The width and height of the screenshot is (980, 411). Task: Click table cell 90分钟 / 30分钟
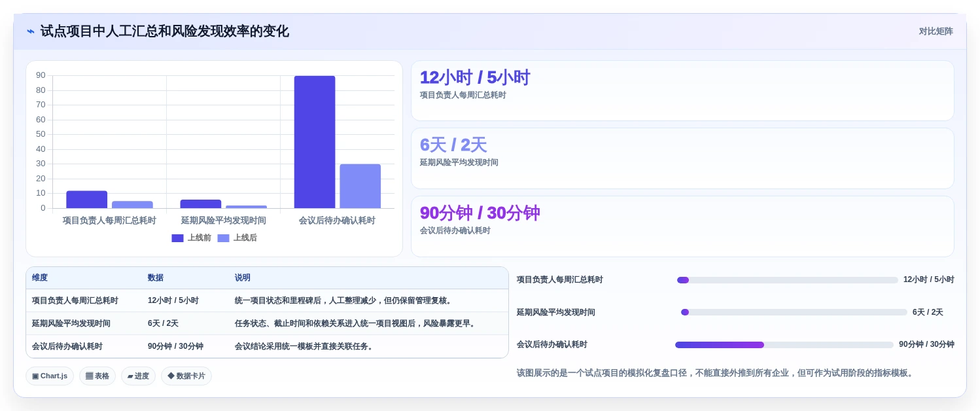[175, 347]
